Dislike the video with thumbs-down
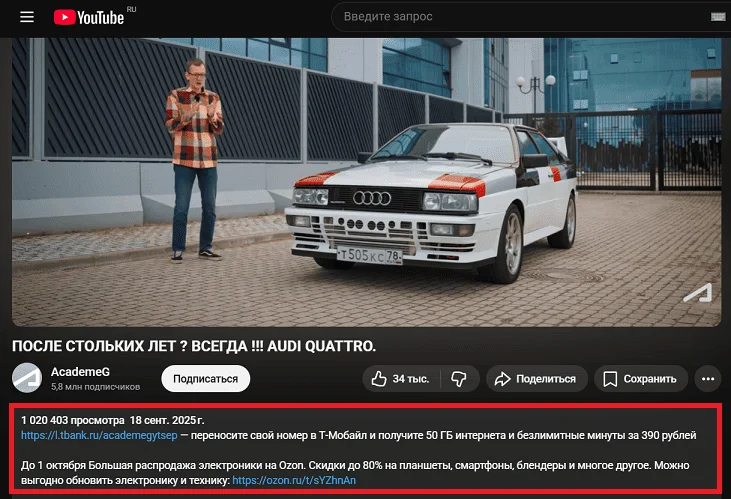The width and height of the screenshot is (731, 499). pyautogui.click(x=459, y=379)
